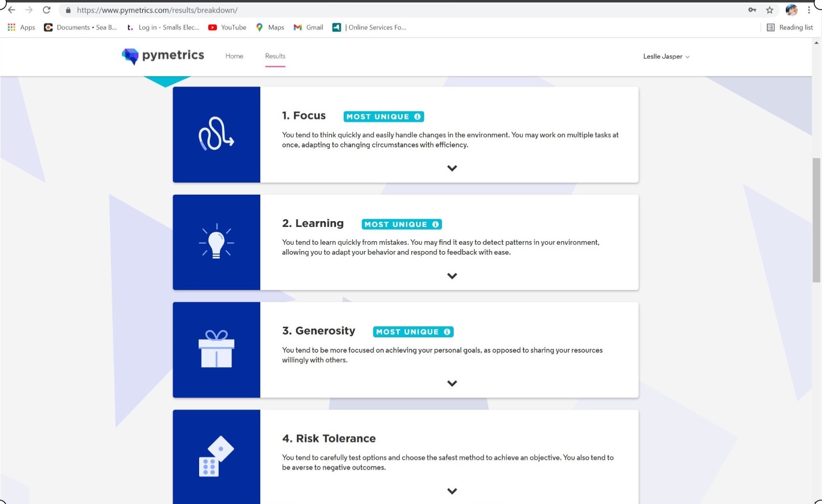This screenshot has height=504, width=822.
Task: Open the Leslie Jasper account dropdown
Action: (666, 56)
